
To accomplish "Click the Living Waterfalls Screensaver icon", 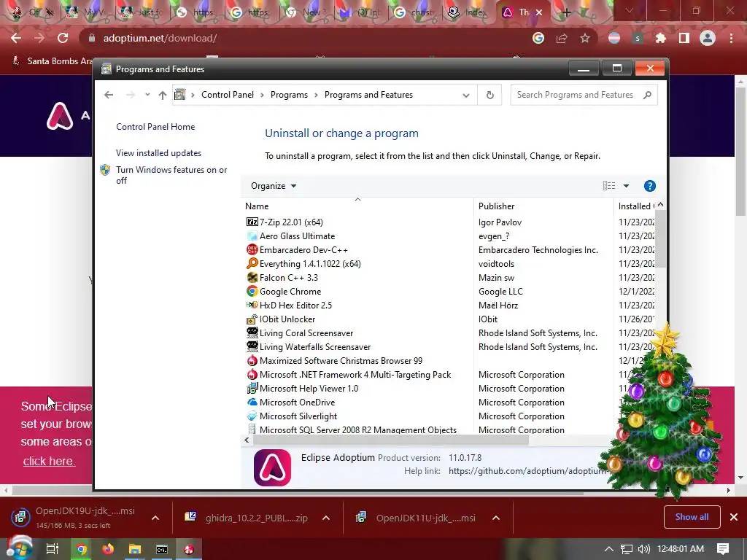I will pyautogui.click(x=252, y=346).
